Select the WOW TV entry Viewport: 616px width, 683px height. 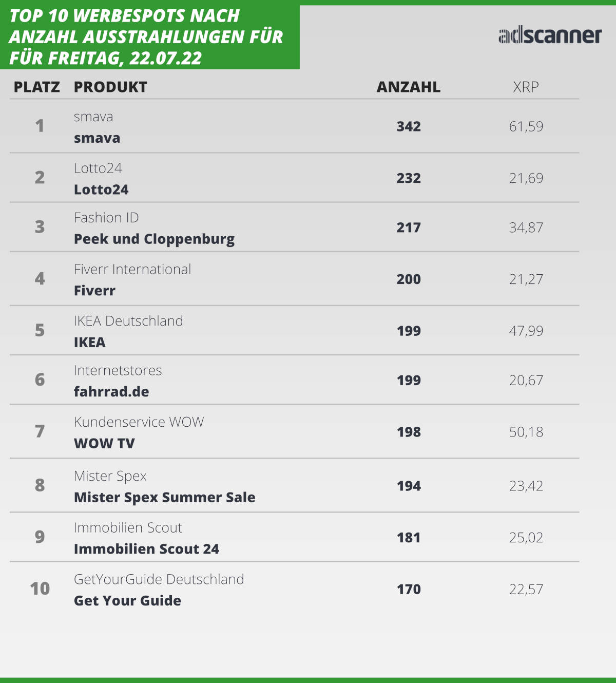104,444
